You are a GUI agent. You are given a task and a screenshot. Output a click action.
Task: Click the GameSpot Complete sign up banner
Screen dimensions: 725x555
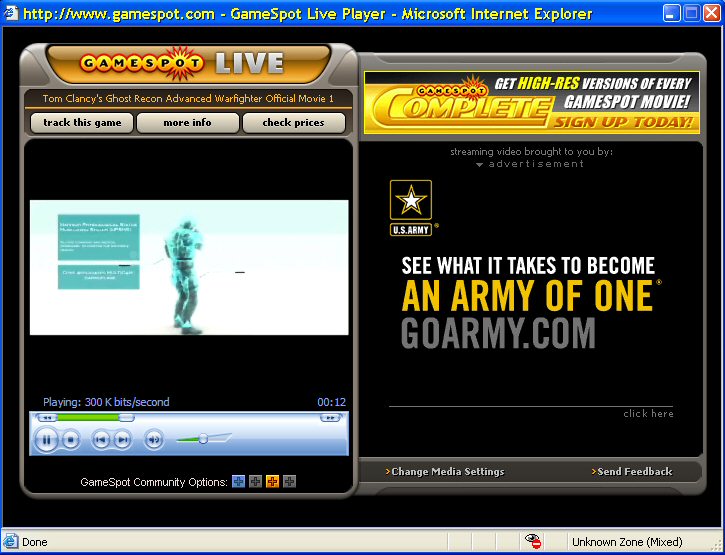point(532,102)
